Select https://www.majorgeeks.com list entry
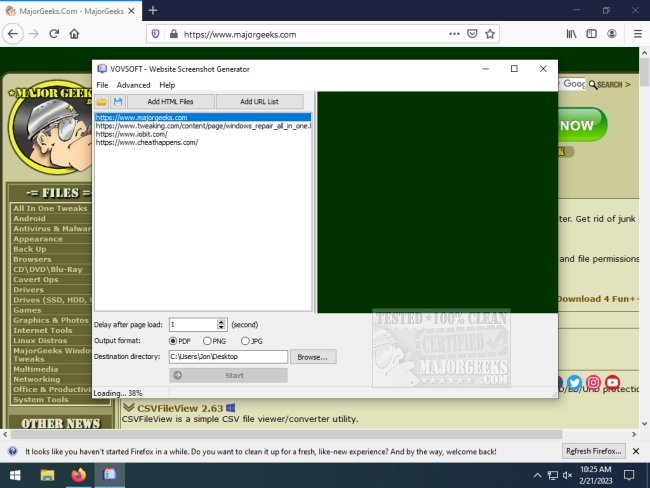The image size is (650, 488). 203,117
